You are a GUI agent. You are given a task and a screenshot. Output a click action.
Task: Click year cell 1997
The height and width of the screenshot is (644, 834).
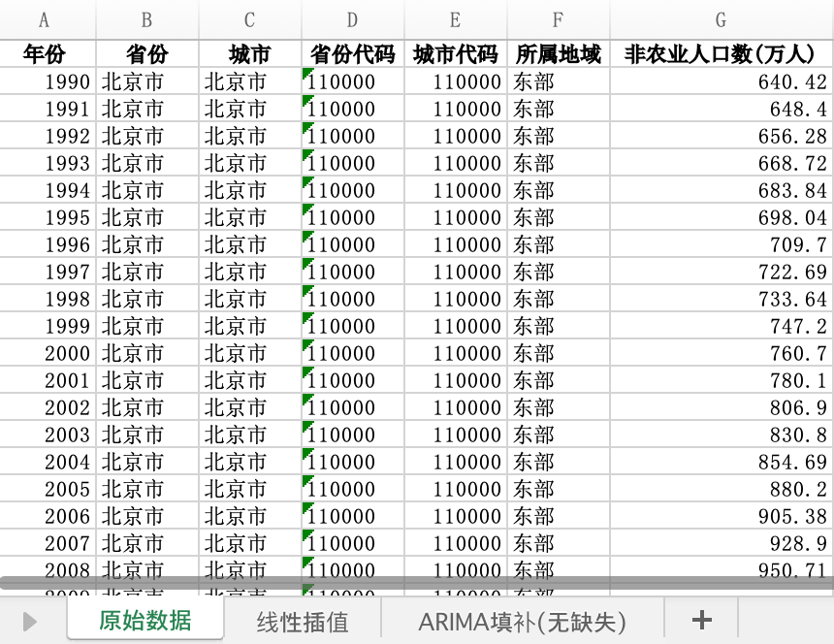click(48, 272)
